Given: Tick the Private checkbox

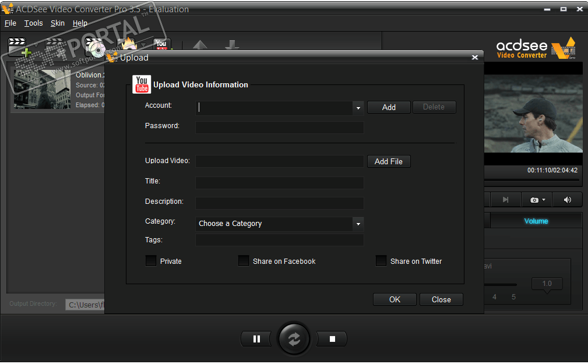Looking at the screenshot, I should tap(151, 261).
